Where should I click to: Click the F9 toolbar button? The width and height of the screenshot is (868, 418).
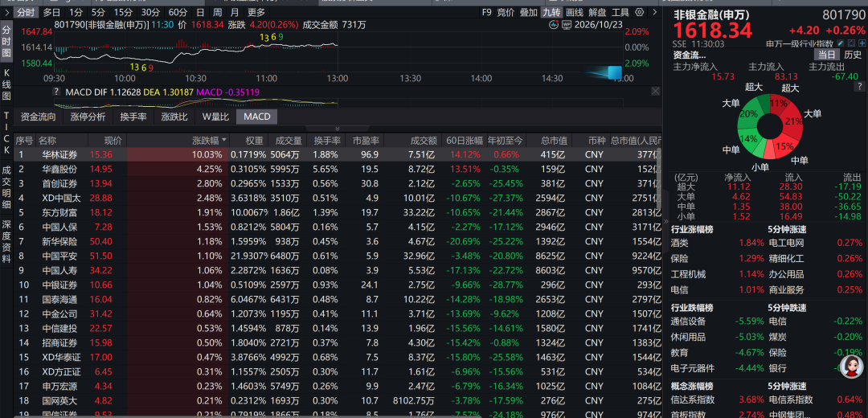tap(486, 12)
